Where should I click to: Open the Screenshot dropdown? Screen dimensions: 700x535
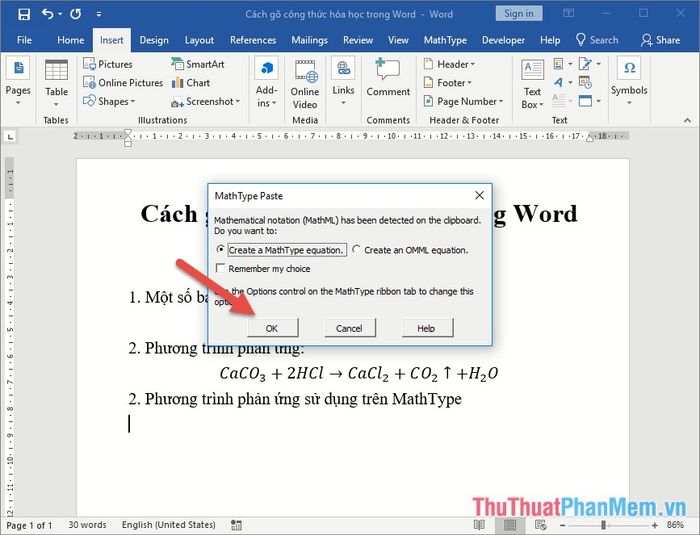[x=205, y=101]
